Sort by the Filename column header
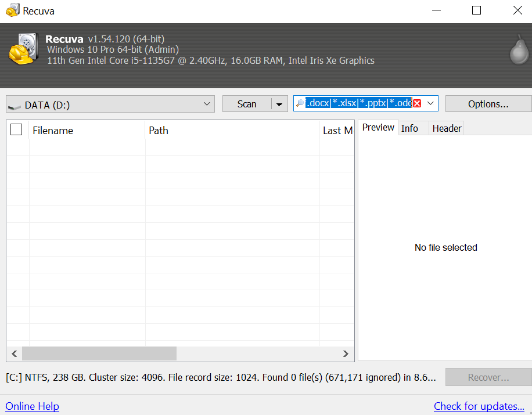The height and width of the screenshot is (415, 532). (x=87, y=131)
